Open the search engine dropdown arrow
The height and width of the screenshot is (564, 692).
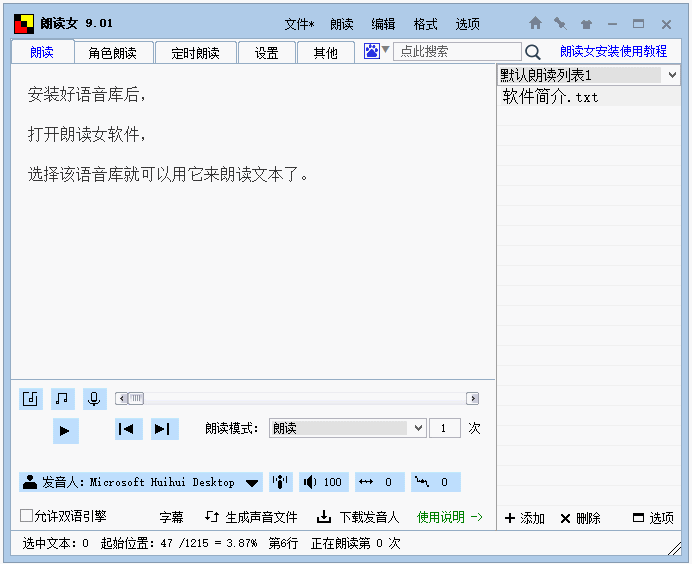tap(385, 49)
